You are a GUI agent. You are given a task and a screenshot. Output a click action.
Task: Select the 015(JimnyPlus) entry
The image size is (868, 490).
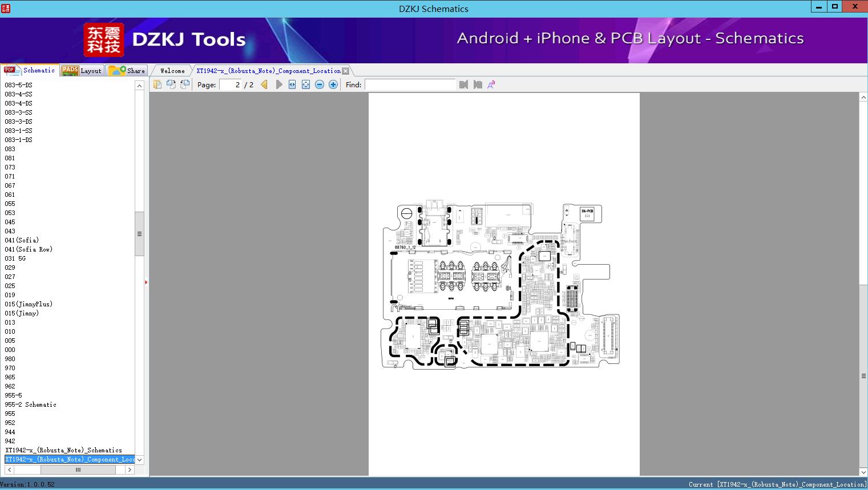[29, 304]
